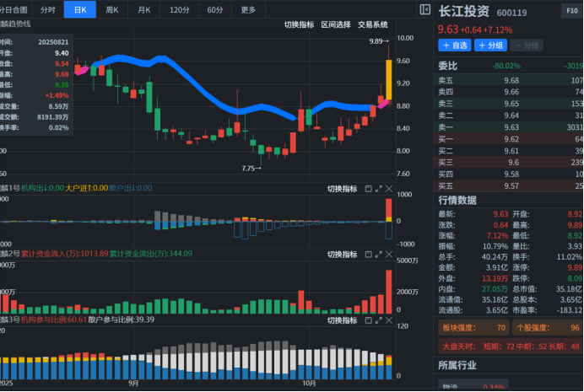Open the F10 company info
Image resolution: width=584 pixels, height=392 pixels.
click(572, 12)
